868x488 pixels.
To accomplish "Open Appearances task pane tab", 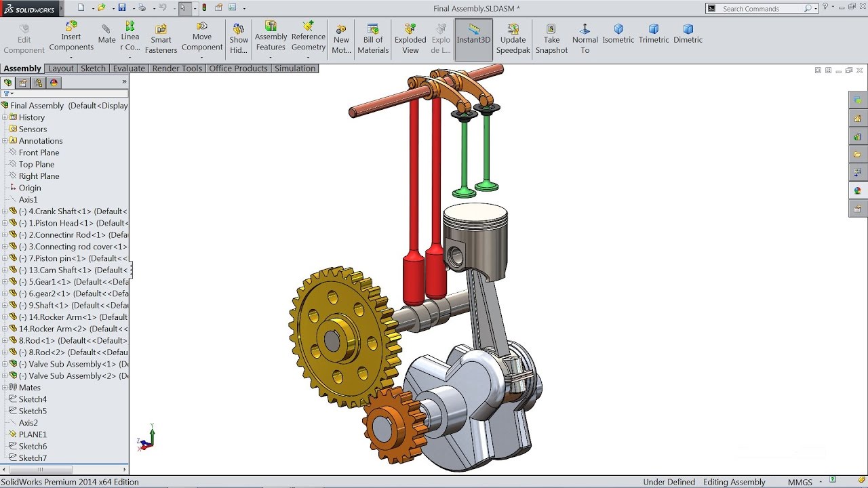I will point(858,191).
